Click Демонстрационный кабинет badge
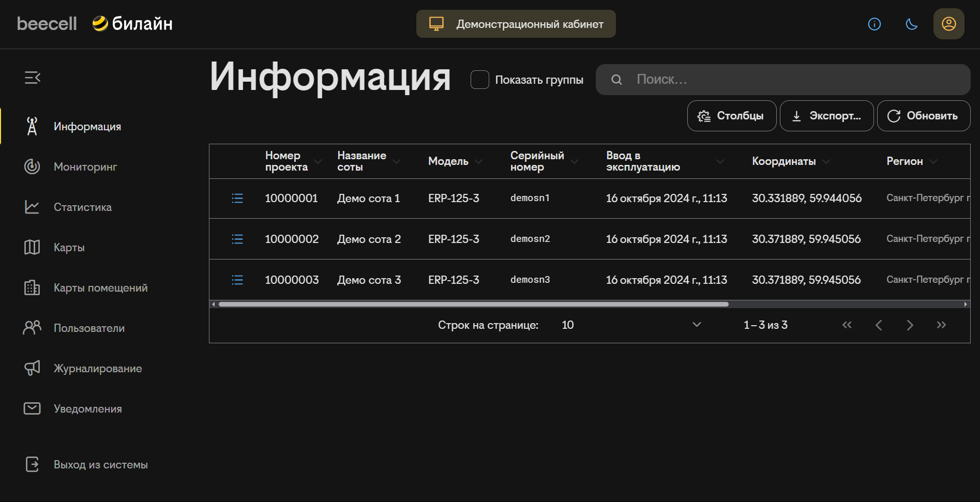Image resolution: width=980 pixels, height=502 pixels. (x=516, y=24)
